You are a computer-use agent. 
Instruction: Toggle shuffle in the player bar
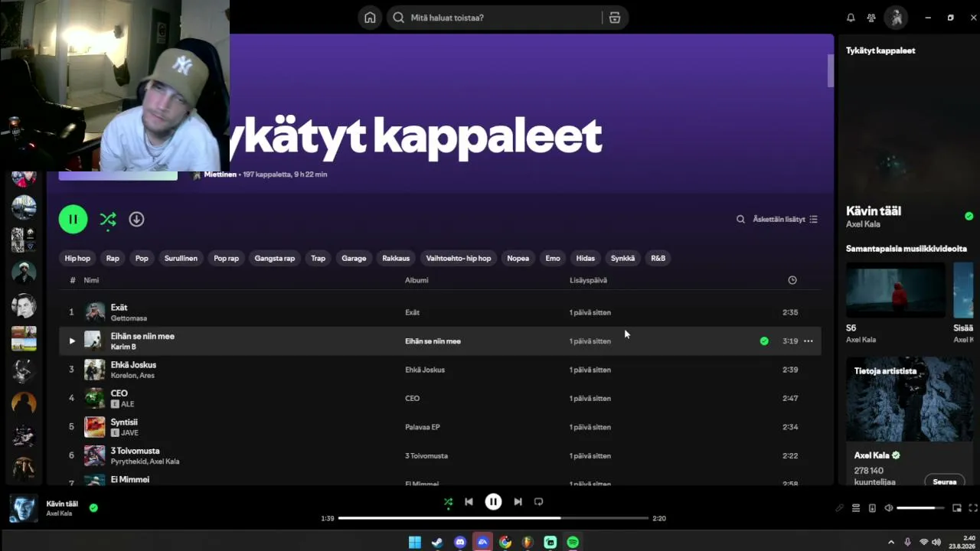click(448, 502)
